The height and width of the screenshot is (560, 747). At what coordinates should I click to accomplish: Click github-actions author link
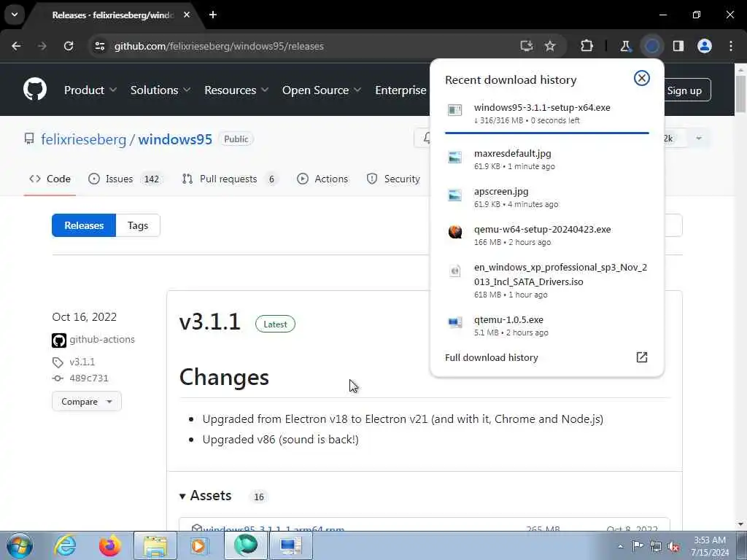[x=102, y=340]
